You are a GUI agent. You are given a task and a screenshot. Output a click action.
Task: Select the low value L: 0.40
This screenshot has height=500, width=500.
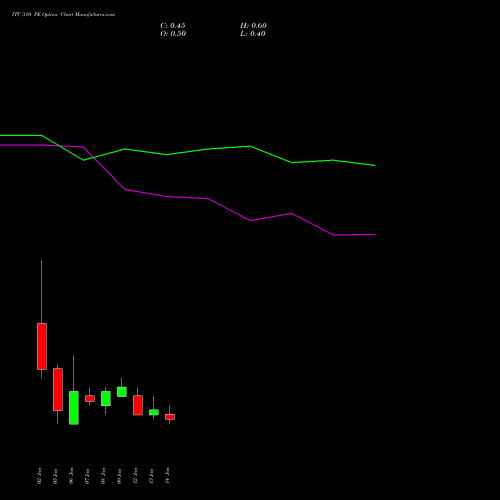pyautogui.click(x=253, y=34)
